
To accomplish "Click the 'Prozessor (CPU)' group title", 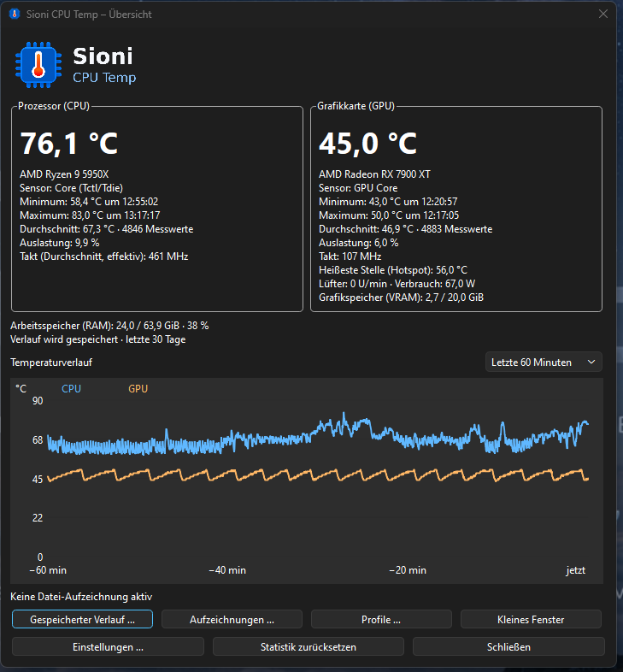I will tap(54, 106).
